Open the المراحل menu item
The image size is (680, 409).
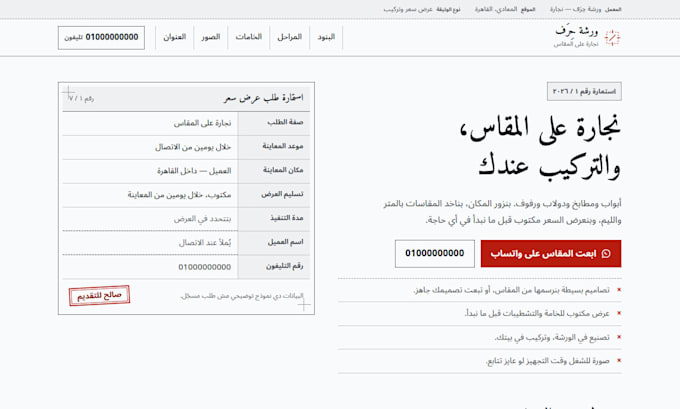pos(289,37)
